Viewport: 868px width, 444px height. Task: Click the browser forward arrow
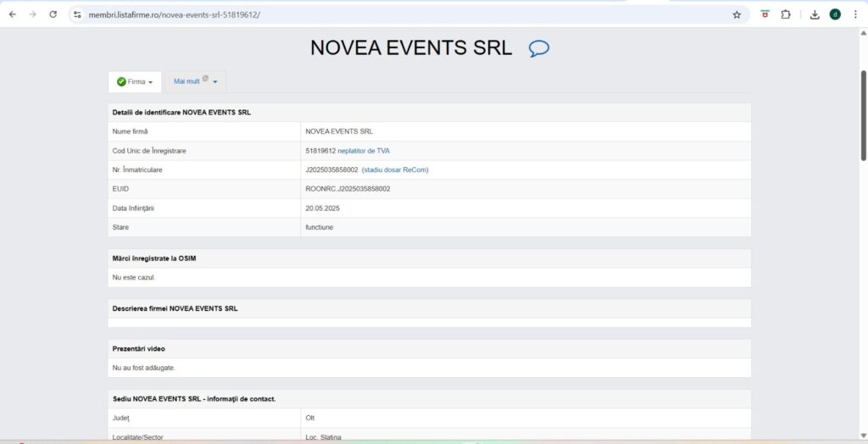click(x=33, y=15)
